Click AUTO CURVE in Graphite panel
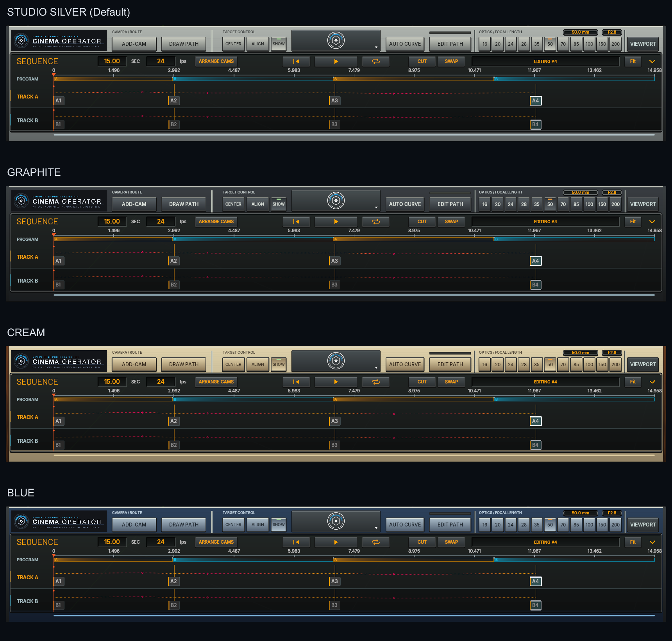The image size is (672, 641). click(x=405, y=204)
